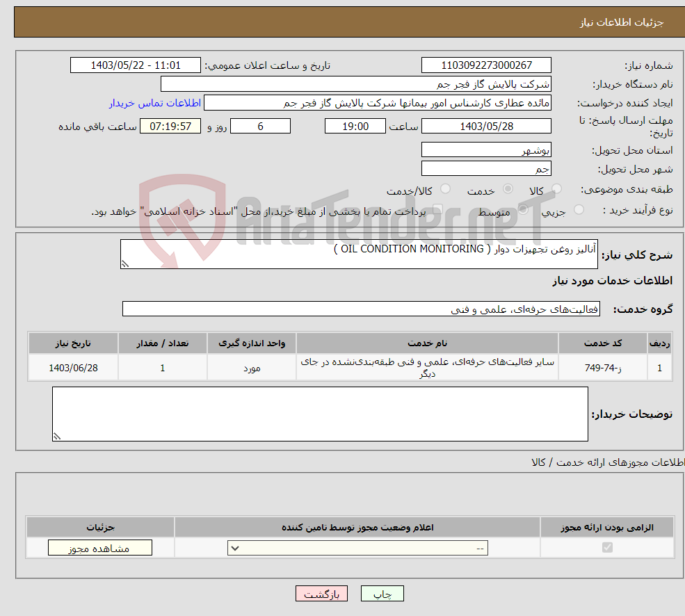The image size is (685, 616).
Task: Click the اعلام وضعیت مجوز column header
Action: pos(357,527)
